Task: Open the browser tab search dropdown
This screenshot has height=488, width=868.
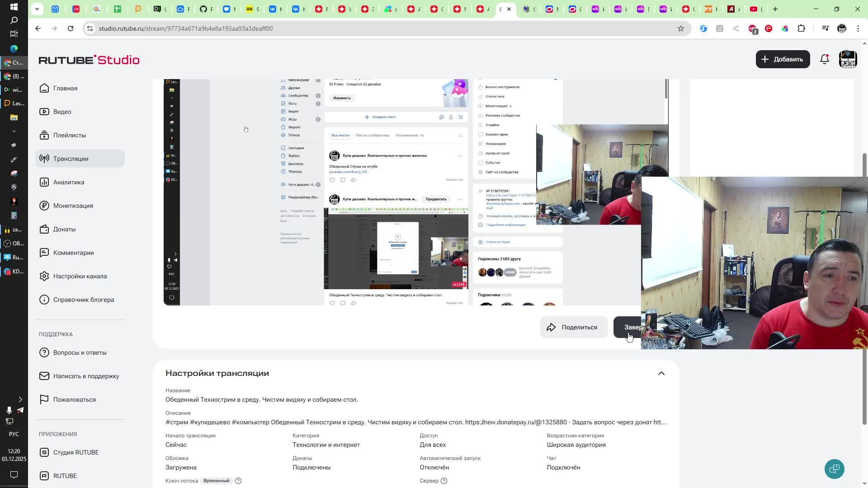Action: [x=37, y=9]
